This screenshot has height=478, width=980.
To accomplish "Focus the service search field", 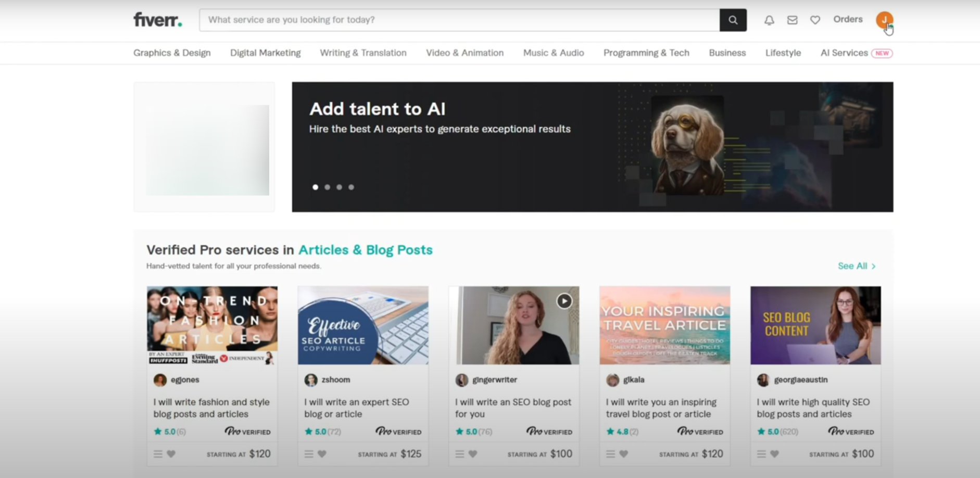I will tap(458, 20).
